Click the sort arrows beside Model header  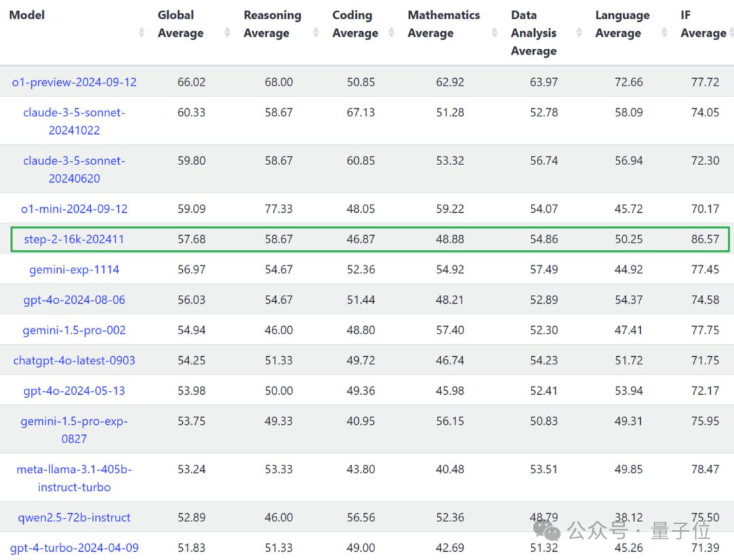[141, 33]
